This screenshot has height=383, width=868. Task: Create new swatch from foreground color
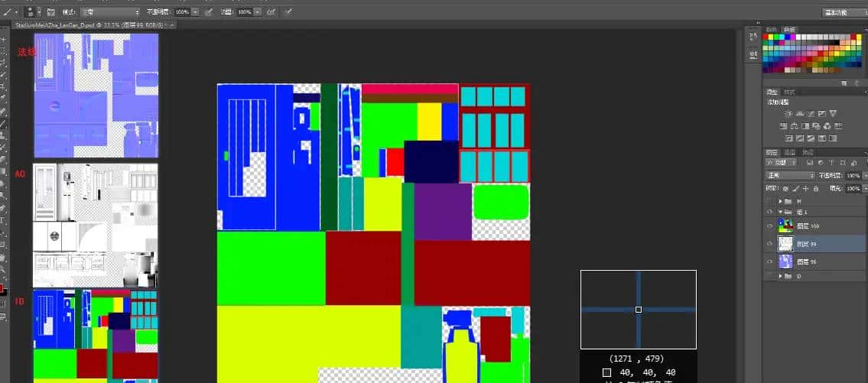point(844,83)
